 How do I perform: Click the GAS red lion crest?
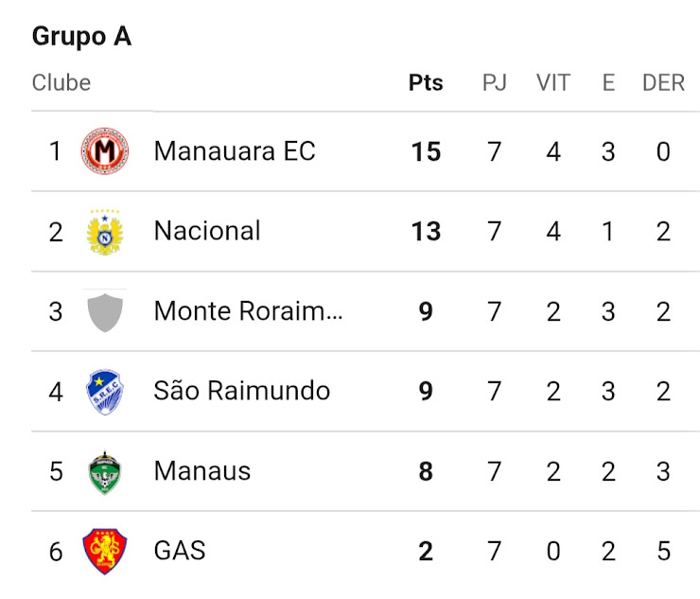click(105, 551)
